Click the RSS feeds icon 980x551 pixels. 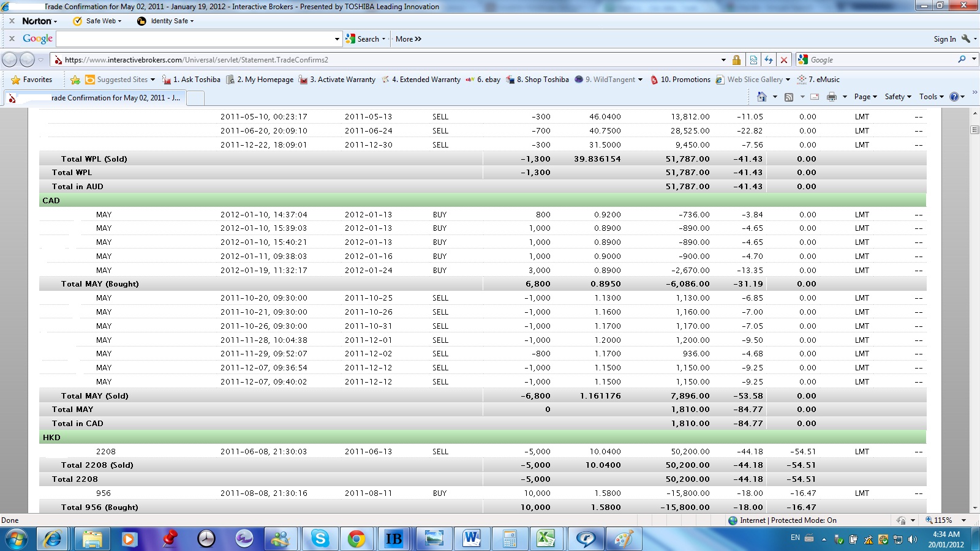(x=789, y=97)
